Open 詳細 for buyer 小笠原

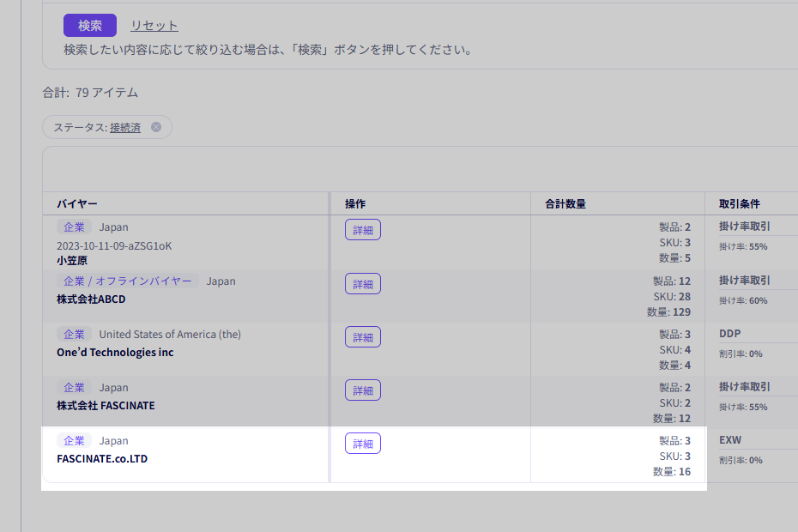363,230
